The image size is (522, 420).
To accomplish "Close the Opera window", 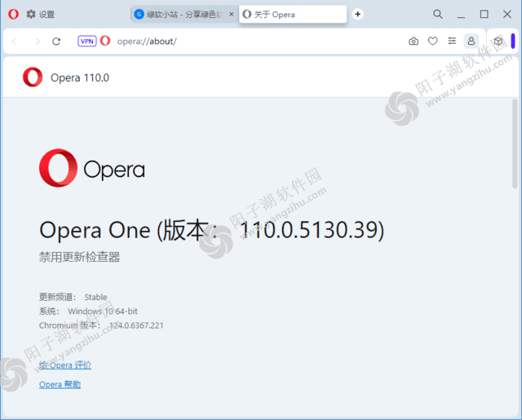I will (507, 15).
